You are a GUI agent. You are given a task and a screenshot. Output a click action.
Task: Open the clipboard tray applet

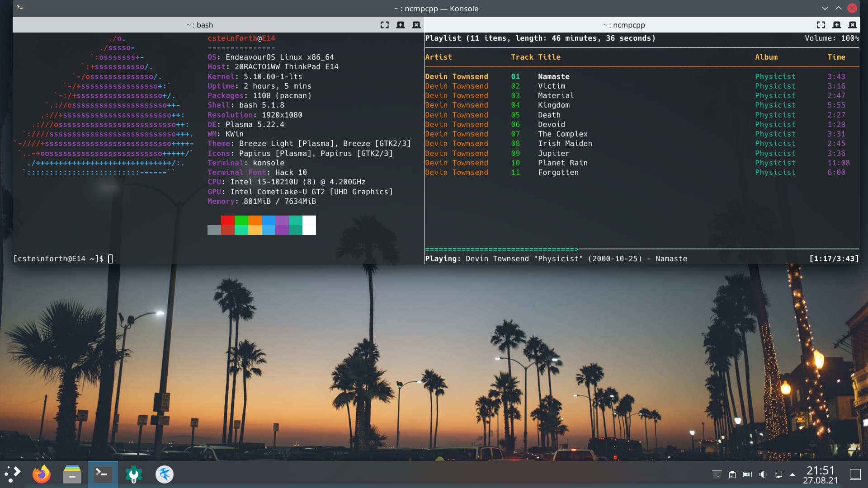point(732,474)
